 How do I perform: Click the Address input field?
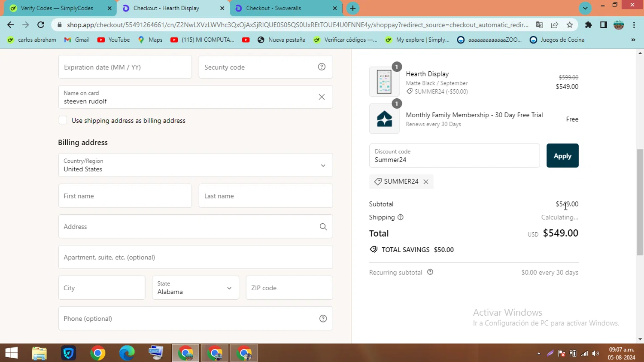pyautogui.click(x=195, y=227)
